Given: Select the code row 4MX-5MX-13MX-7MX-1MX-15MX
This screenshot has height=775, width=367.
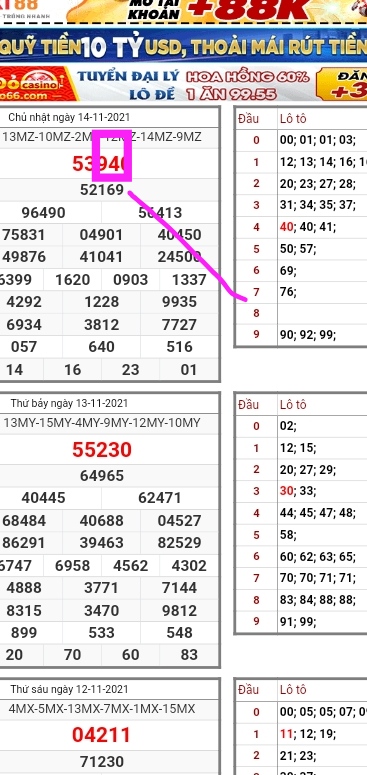Looking at the screenshot, I should [102, 709].
